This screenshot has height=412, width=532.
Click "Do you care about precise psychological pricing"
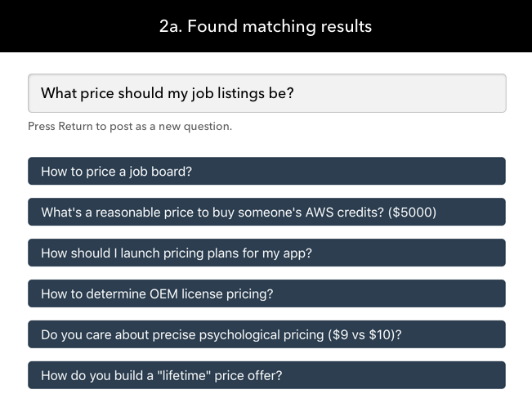(266, 335)
